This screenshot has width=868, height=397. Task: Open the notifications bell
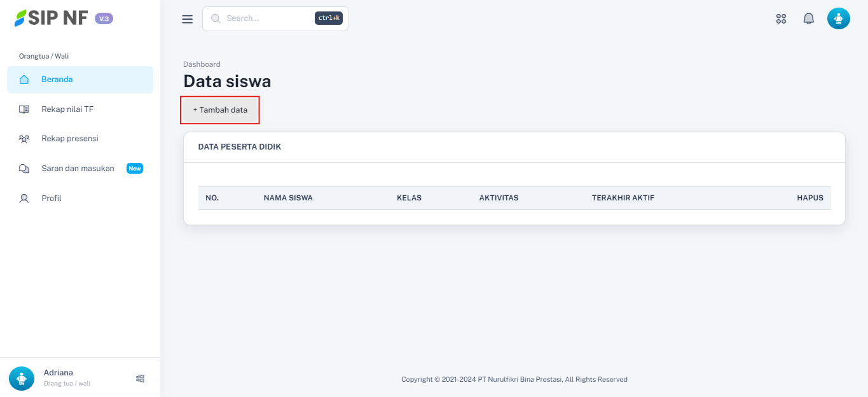[808, 19]
